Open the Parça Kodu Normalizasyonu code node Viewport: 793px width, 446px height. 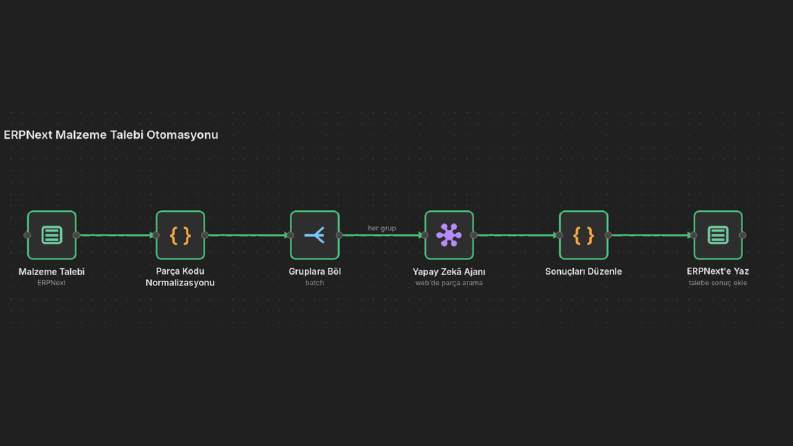tap(181, 235)
